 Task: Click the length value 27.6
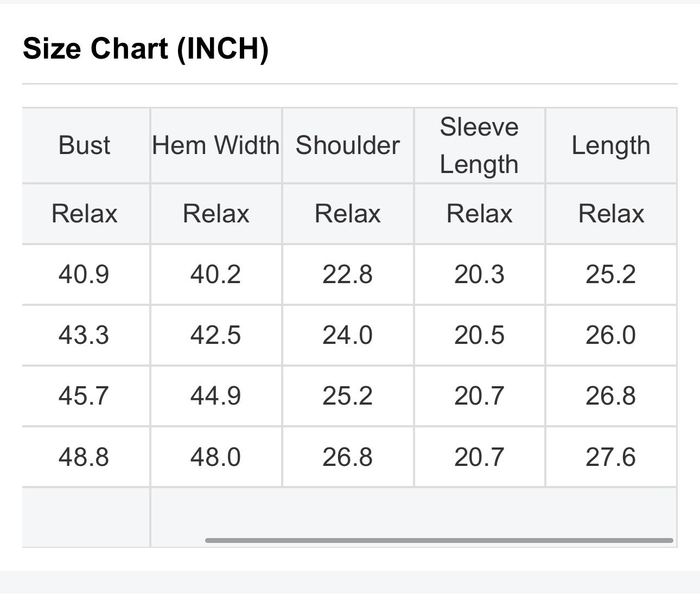click(x=611, y=457)
